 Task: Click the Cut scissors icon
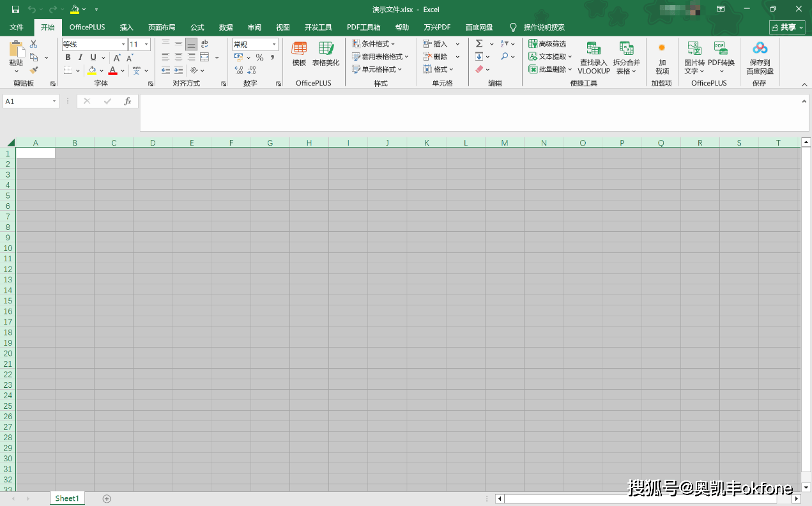coord(34,44)
